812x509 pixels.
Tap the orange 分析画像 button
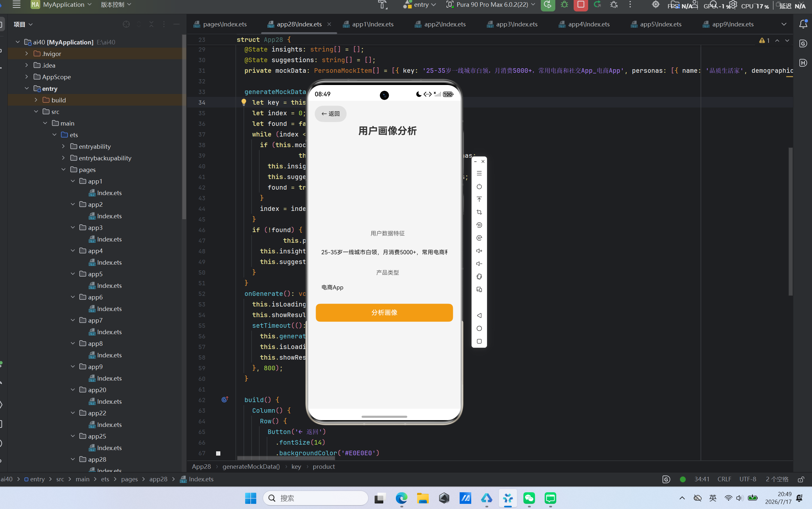point(384,312)
